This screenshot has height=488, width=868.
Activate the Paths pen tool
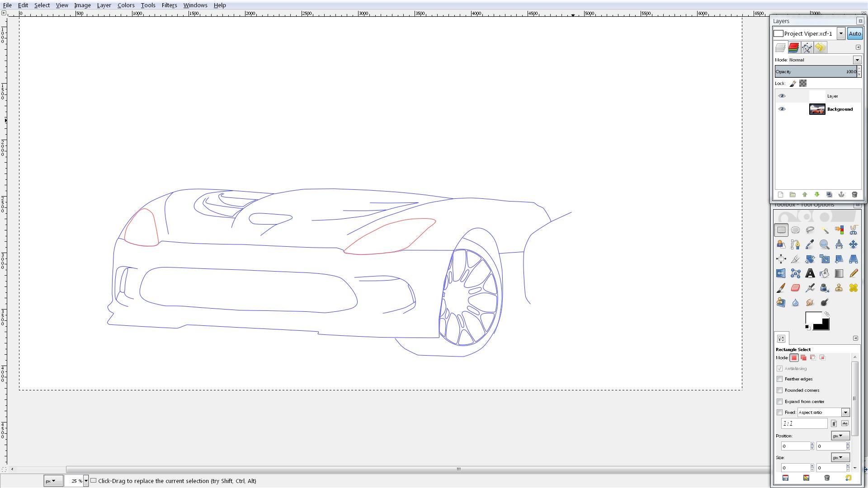pyautogui.click(x=795, y=244)
